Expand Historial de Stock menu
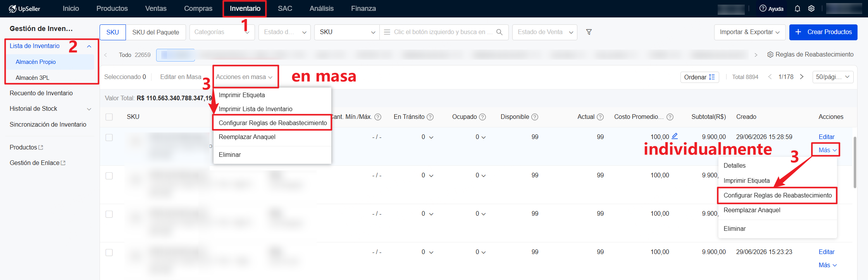Screen dimensions: 868x280 click(89, 109)
